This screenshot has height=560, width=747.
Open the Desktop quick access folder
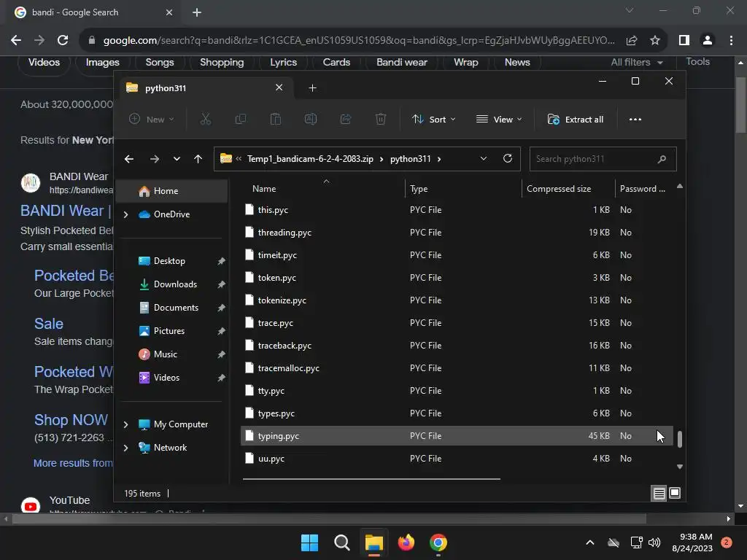(x=169, y=261)
